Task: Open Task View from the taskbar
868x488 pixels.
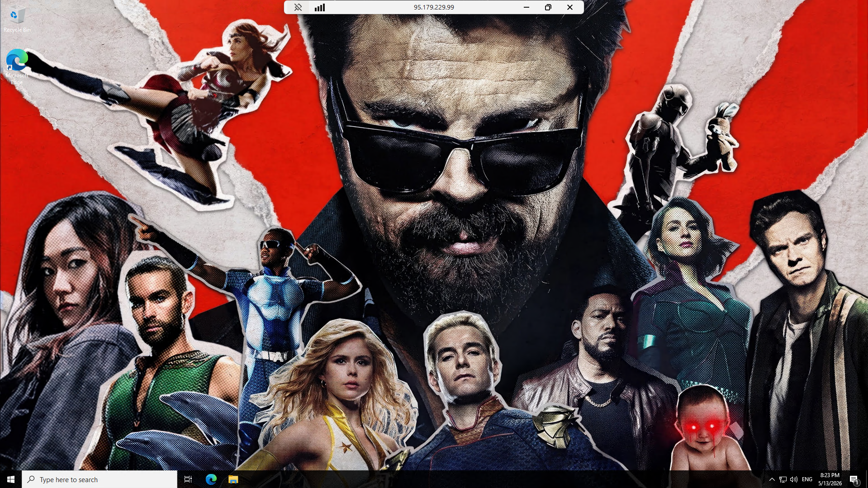Action: (x=188, y=479)
